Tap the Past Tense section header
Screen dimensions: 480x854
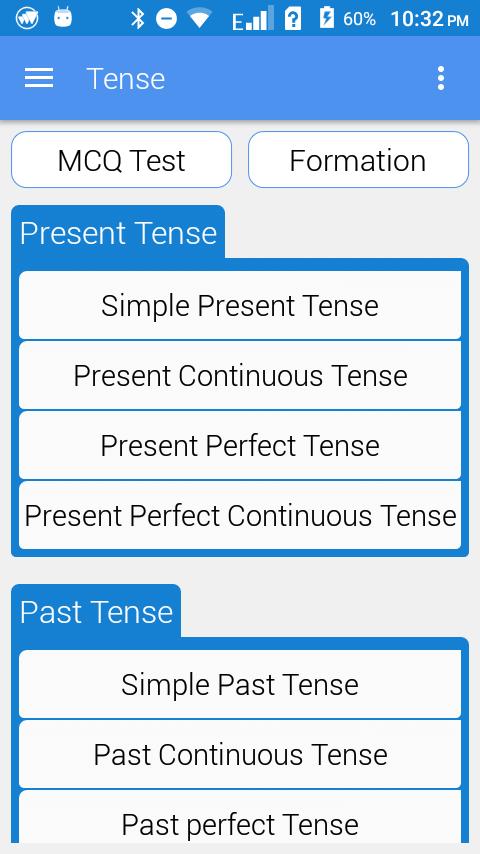(x=96, y=611)
